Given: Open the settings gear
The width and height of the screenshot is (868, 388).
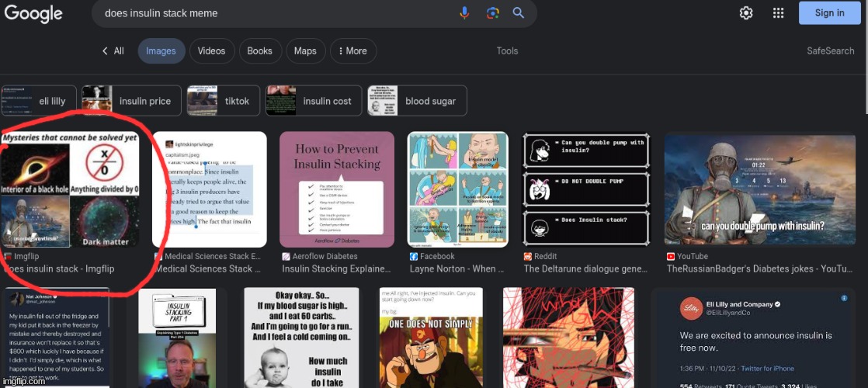Looking at the screenshot, I should tap(746, 12).
